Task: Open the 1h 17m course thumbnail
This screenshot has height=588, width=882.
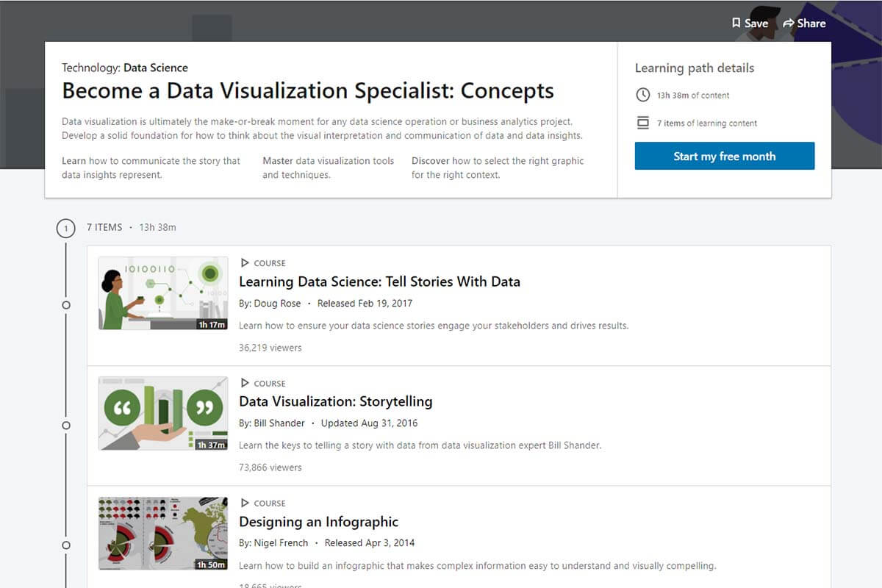Action: (163, 293)
